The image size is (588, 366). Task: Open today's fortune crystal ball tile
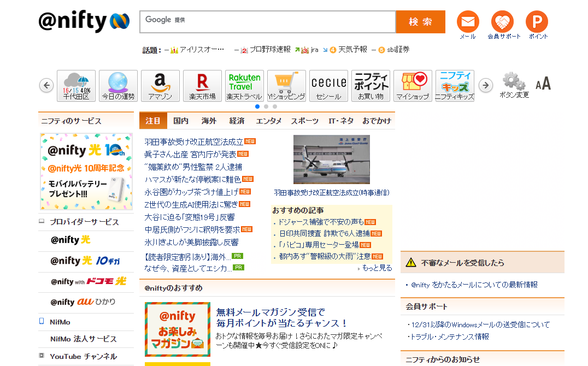click(x=118, y=86)
